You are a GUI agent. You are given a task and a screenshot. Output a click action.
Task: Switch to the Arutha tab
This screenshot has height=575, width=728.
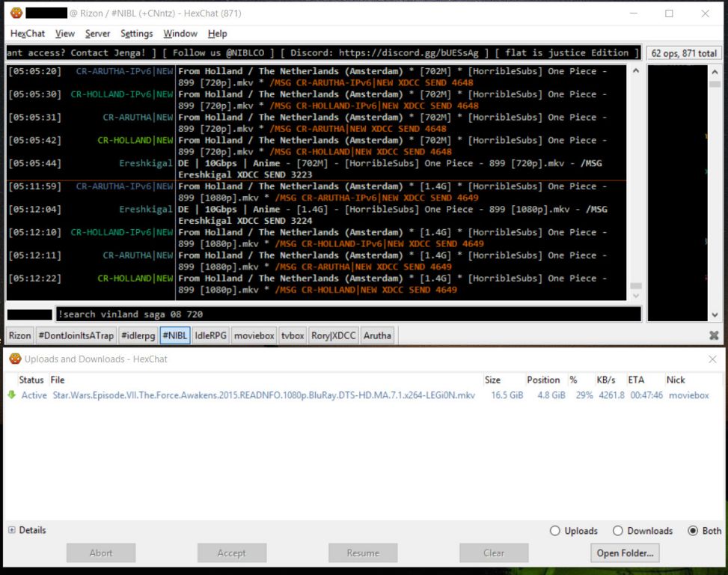point(377,335)
